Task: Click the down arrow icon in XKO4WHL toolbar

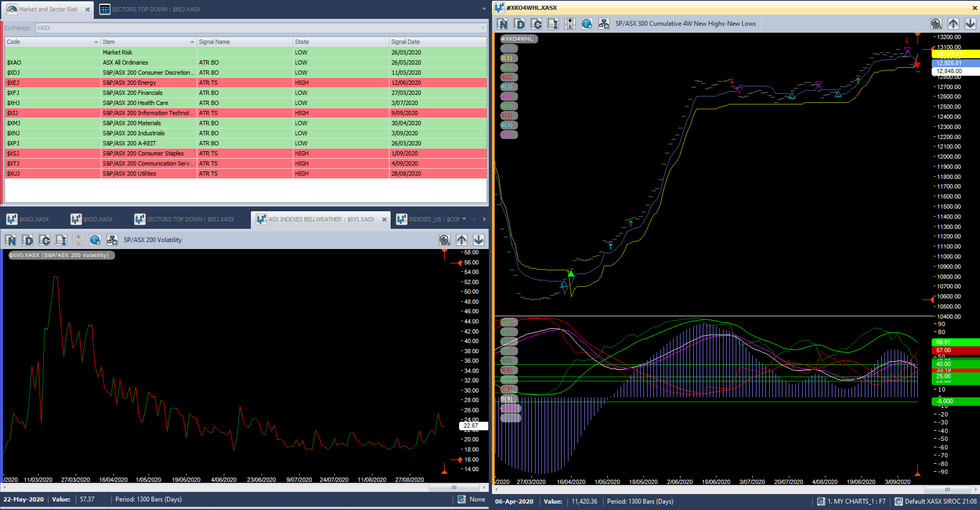Action: click(970, 24)
